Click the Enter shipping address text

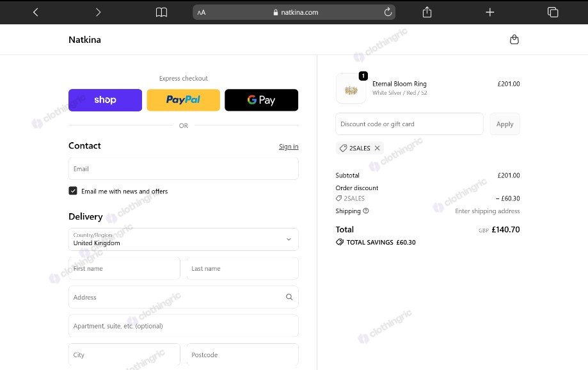[487, 211]
